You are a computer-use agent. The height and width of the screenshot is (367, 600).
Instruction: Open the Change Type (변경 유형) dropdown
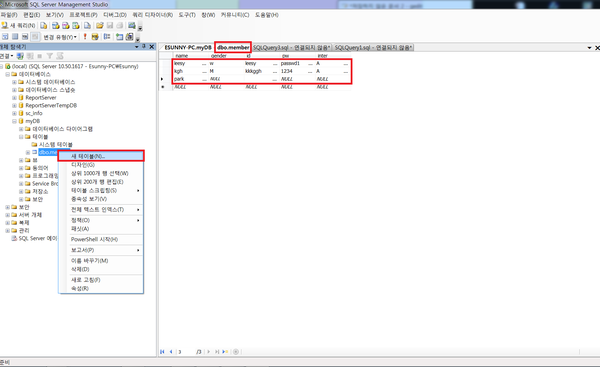[60, 37]
